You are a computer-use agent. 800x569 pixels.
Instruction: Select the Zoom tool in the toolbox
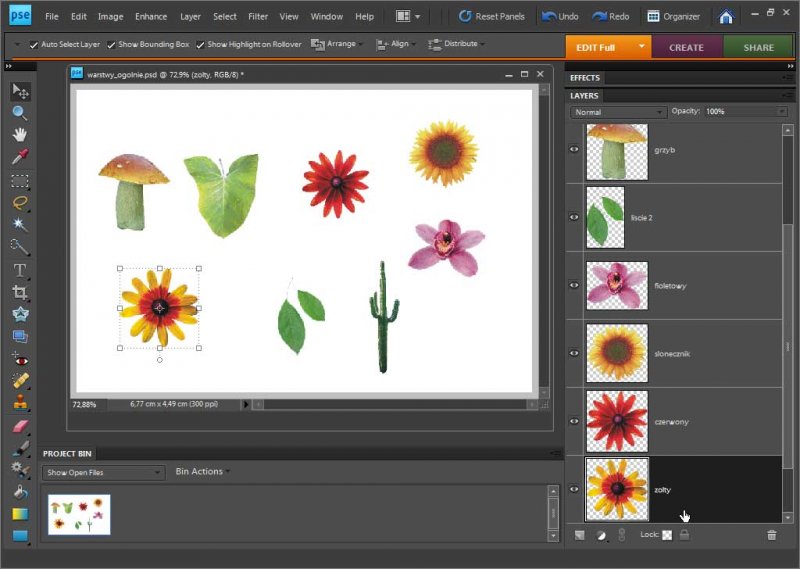point(19,113)
